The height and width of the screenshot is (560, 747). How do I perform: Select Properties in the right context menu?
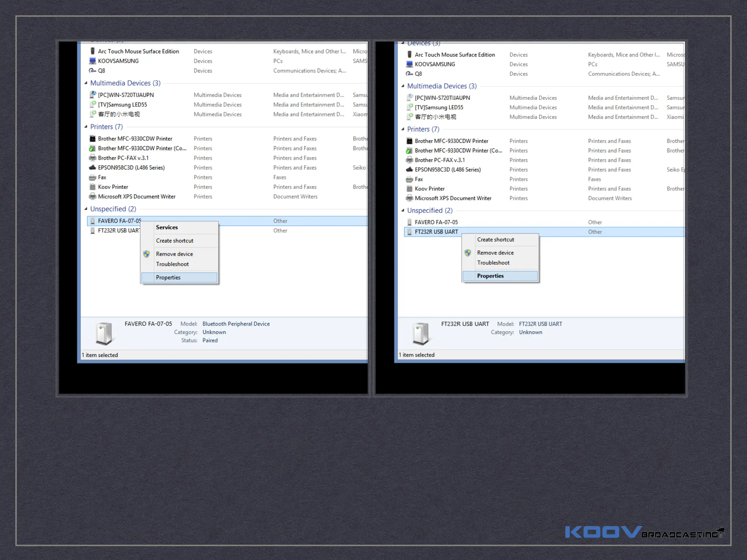490,276
